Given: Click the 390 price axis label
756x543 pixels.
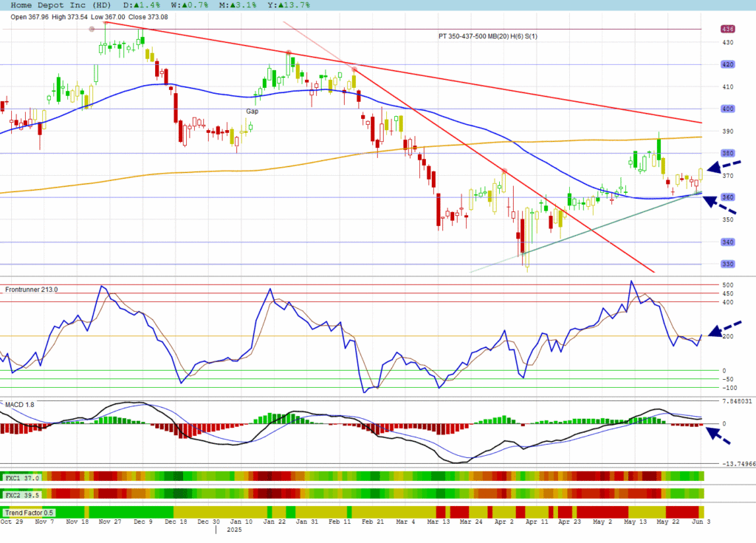Looking at the screenshot, I should pos(727,132).
